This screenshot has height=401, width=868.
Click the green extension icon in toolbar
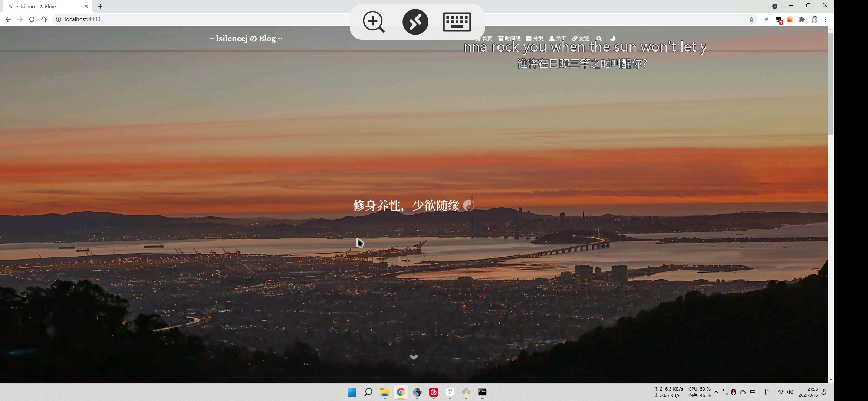click(766, 19)
